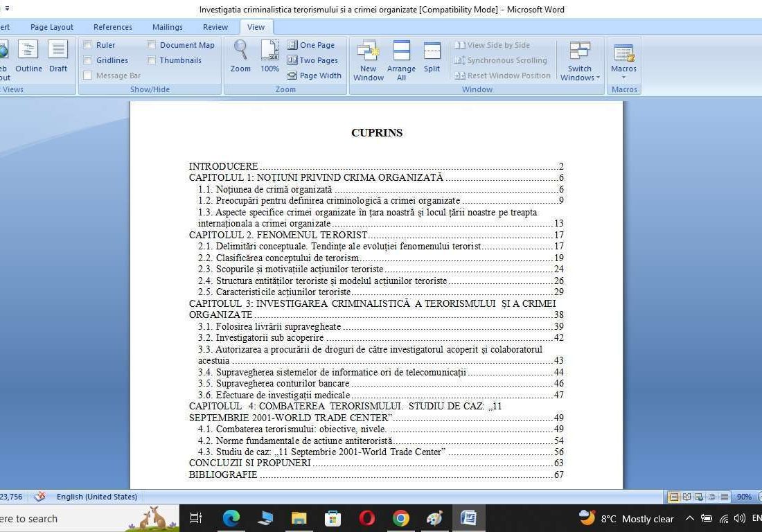Click English (United States) language in status bar

point(96,497)
